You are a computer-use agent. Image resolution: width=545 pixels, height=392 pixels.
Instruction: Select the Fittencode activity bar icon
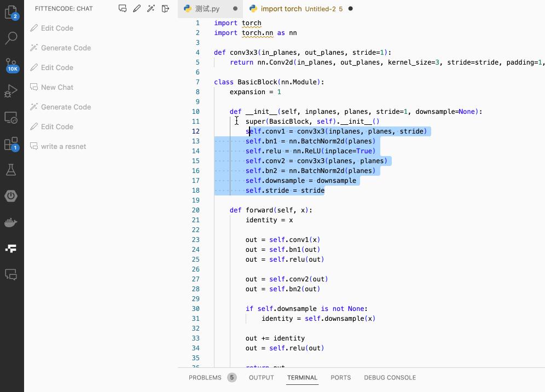tap(11, 248)
